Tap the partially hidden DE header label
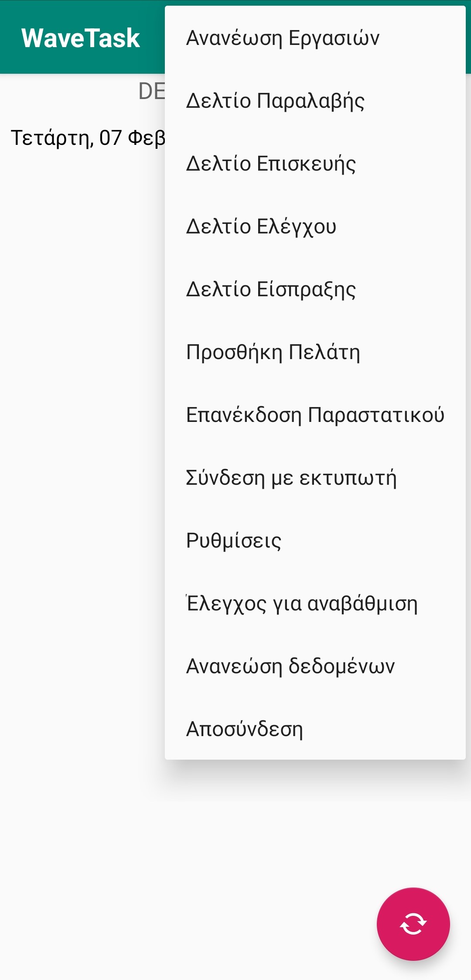Viewport: 471px width, 980px height. pos(151,91)
